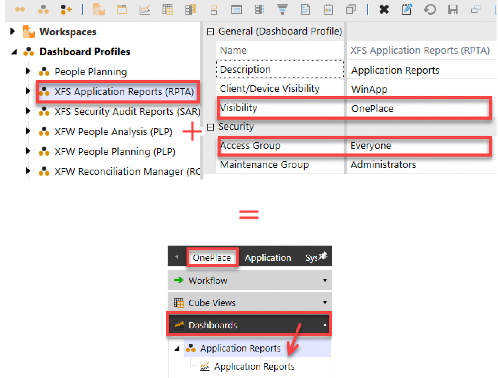Viewport: 498px width, 378px height.
Task: Collapse the Dashboard Profiles tree node
Action: click(x=14, y=52)
